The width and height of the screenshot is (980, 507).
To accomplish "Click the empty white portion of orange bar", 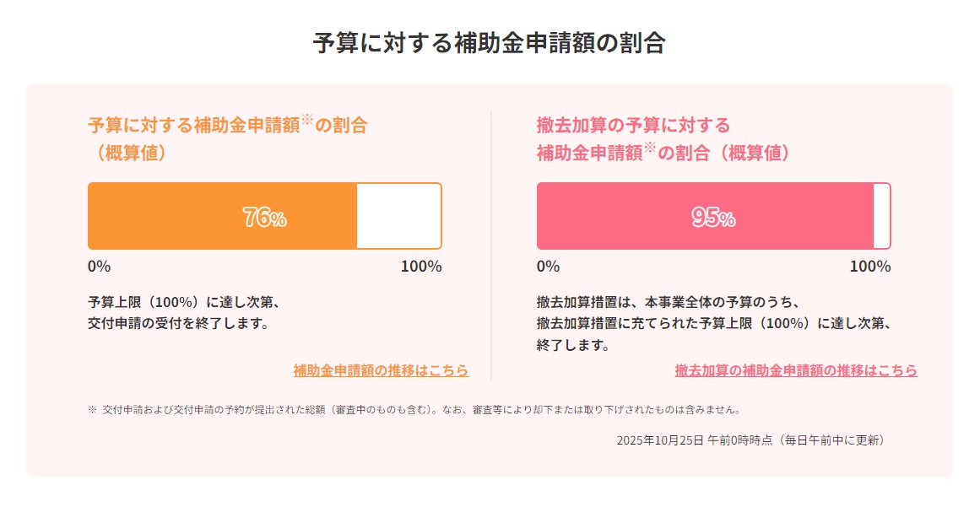I will coord(398,217).
